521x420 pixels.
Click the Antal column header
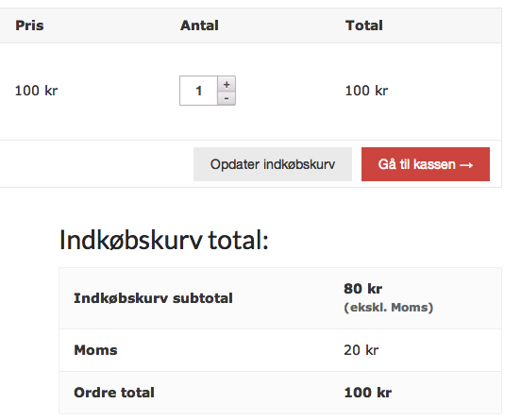pos(199,25)
